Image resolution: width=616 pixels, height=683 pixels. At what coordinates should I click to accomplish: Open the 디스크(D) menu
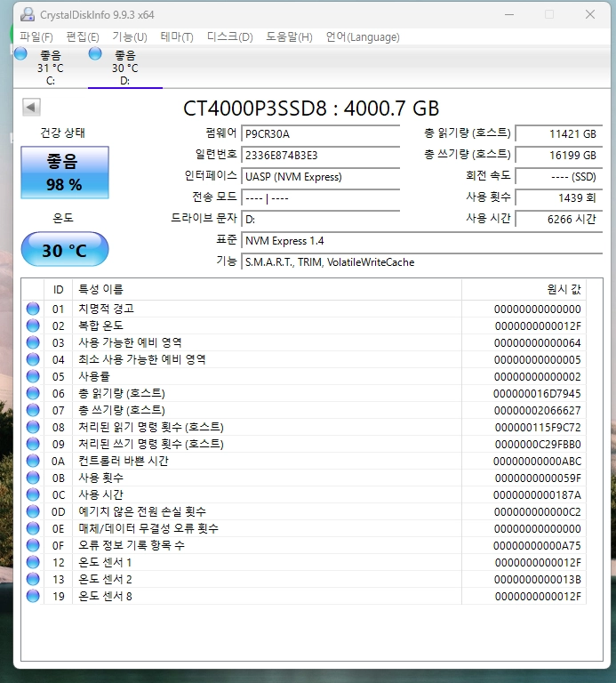[230, 37]
